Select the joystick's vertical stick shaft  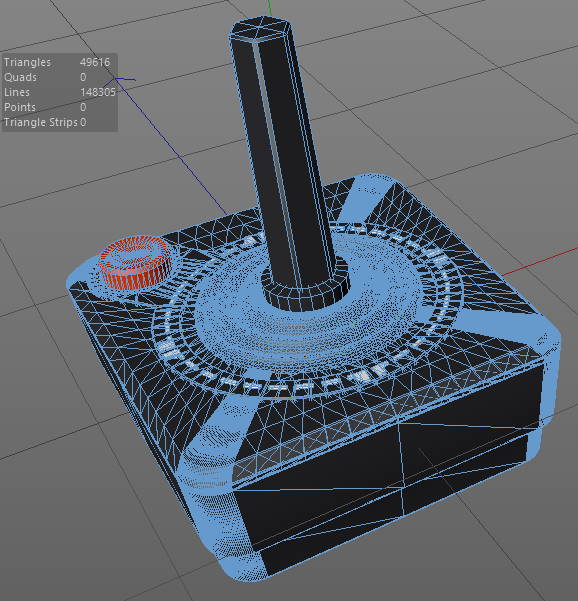(x=284, y=153)
